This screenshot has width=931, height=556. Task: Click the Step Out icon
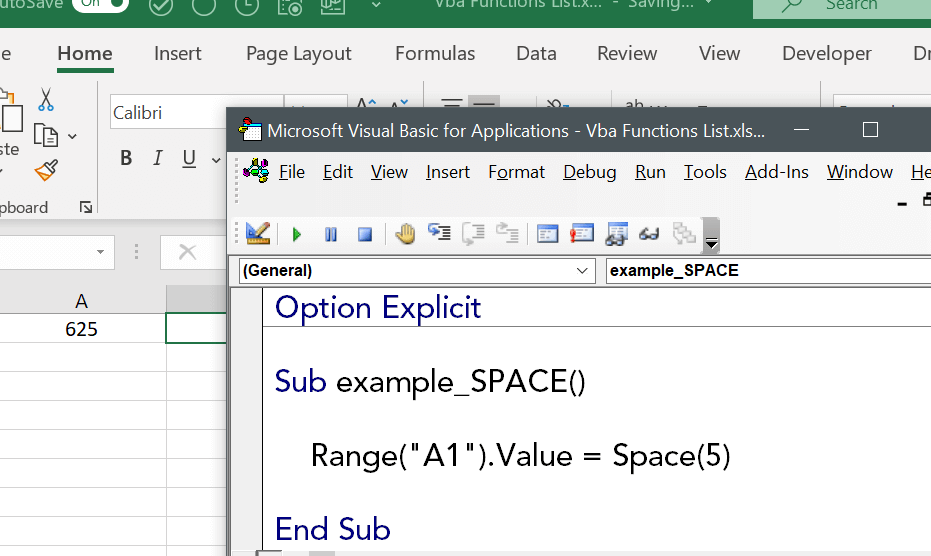508,232
